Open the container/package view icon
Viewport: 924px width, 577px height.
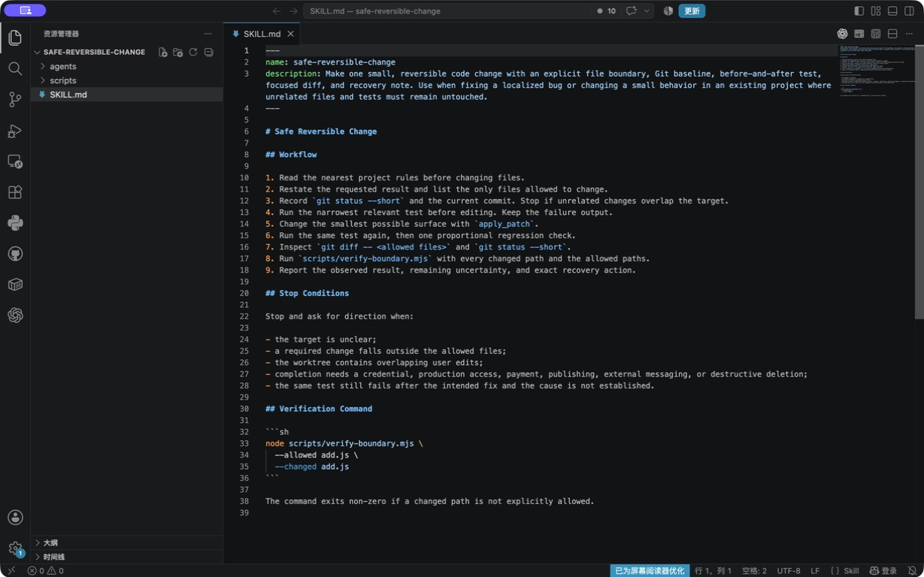pyautogui.click(x=15, y=285)
